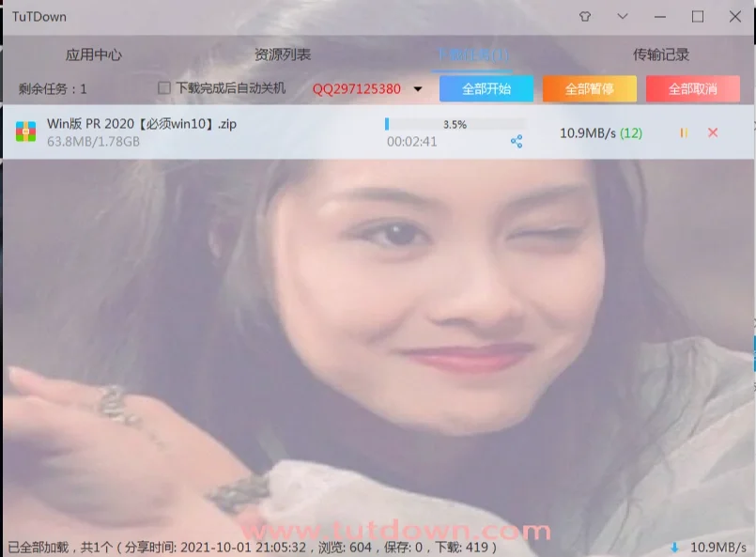Select the 下载任务(1) tab
756x557 pixels.
click(x=472, y=54)
